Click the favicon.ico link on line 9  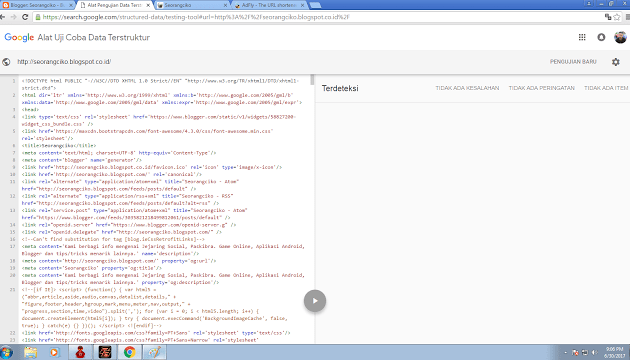pos(152,167)
